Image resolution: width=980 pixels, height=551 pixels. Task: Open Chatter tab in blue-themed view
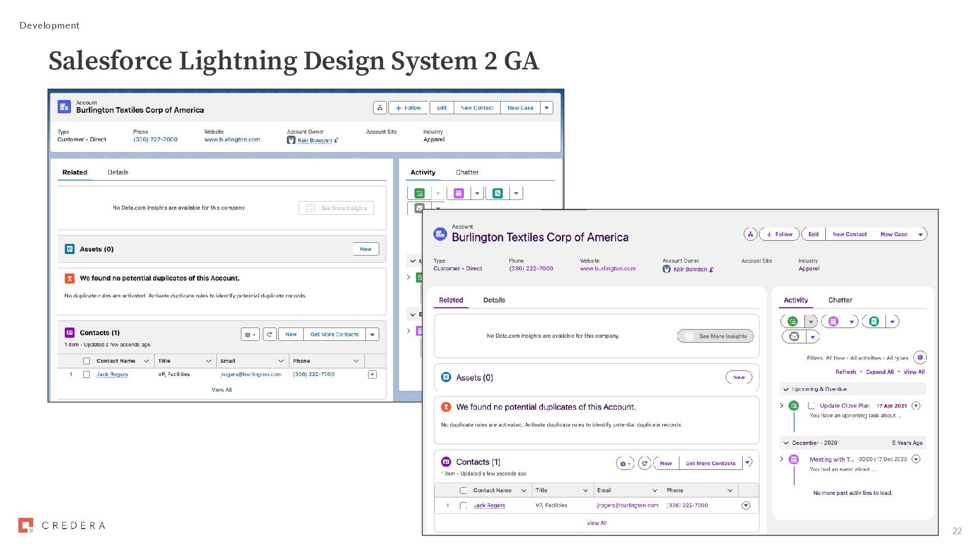click(467, 172)
